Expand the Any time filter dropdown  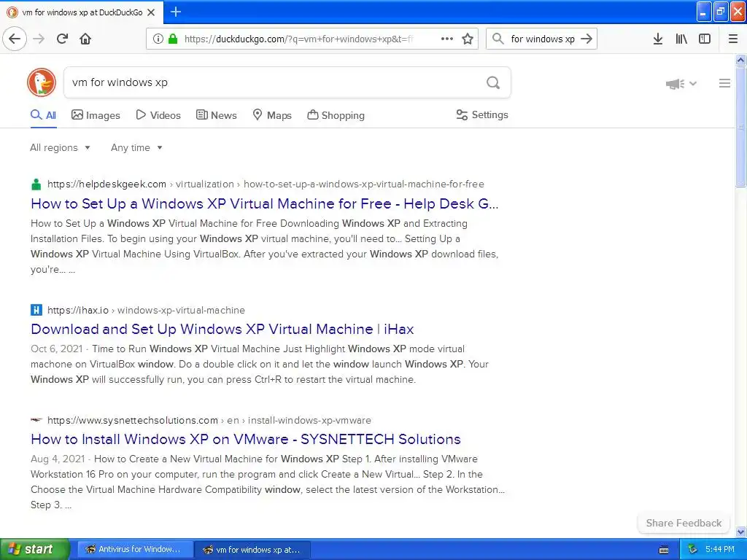click(x=136, y=147)
